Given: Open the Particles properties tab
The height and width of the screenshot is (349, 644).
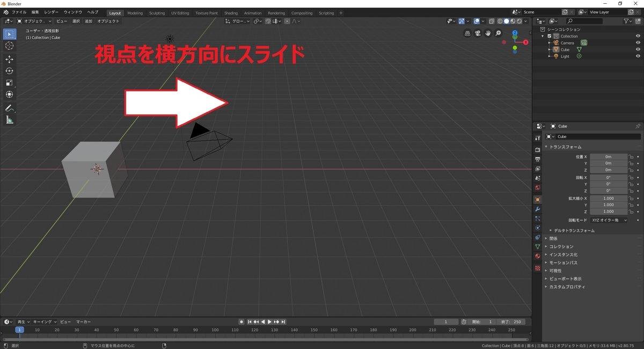Looking at the screenshot, I should [x=537, y=219].
